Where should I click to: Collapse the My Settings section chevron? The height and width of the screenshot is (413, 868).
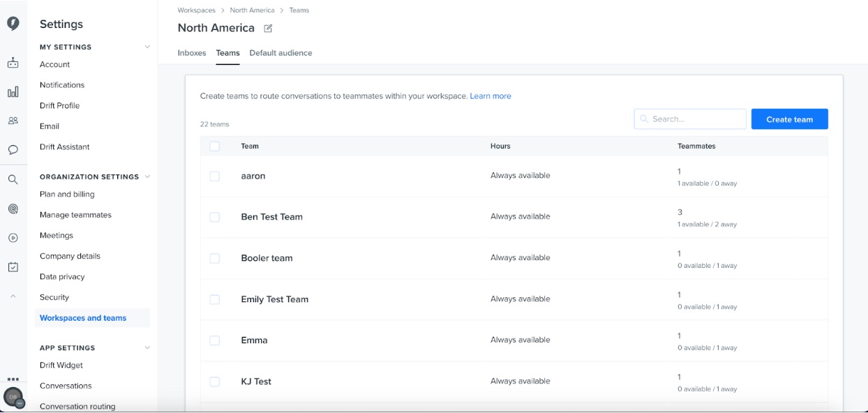click(147, 47)
